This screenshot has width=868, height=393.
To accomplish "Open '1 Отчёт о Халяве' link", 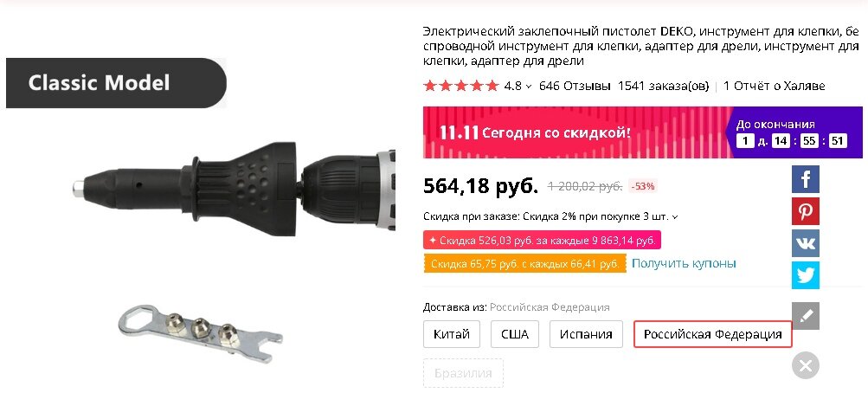I will (x=774, y=86).
